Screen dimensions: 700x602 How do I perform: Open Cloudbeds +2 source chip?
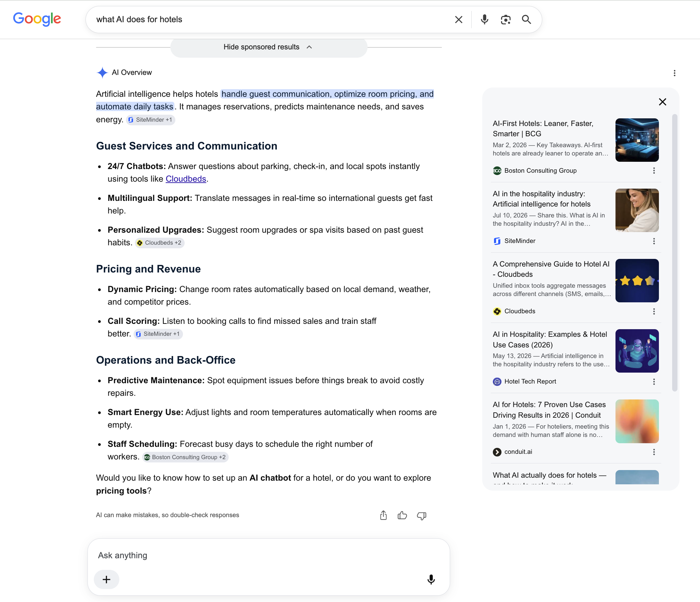(159, 243)
